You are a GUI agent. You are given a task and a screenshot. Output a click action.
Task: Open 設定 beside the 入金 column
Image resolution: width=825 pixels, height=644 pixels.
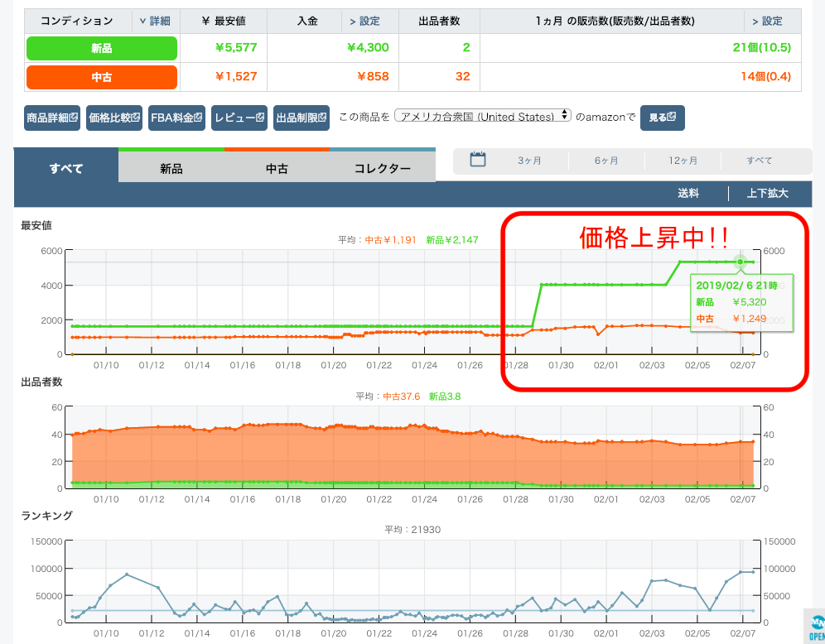(364, 21)
